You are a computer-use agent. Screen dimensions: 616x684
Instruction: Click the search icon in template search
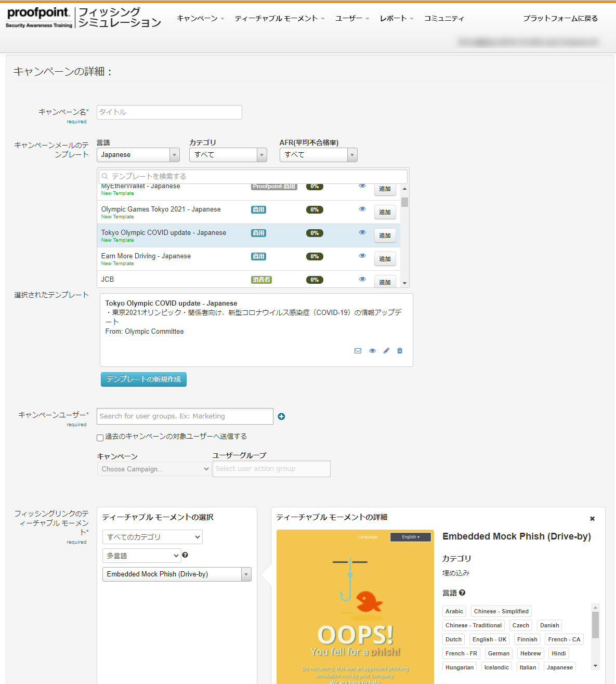pos(105,177)
